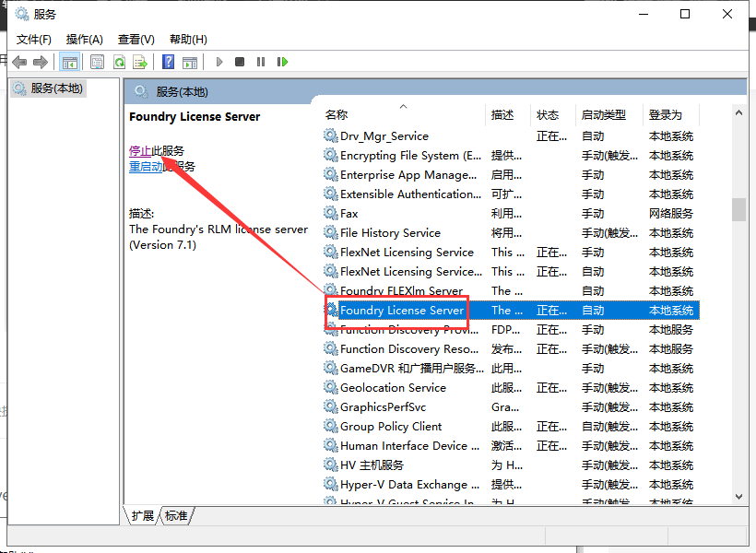This screenshot has width=756, height=553.
Task: Click gear icon beside Geolocation Service
Action: coord(330,387)
